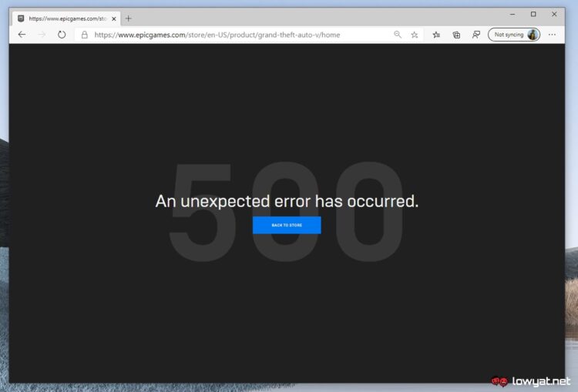
Task: Click the address bar URL field
Action: 236,35
